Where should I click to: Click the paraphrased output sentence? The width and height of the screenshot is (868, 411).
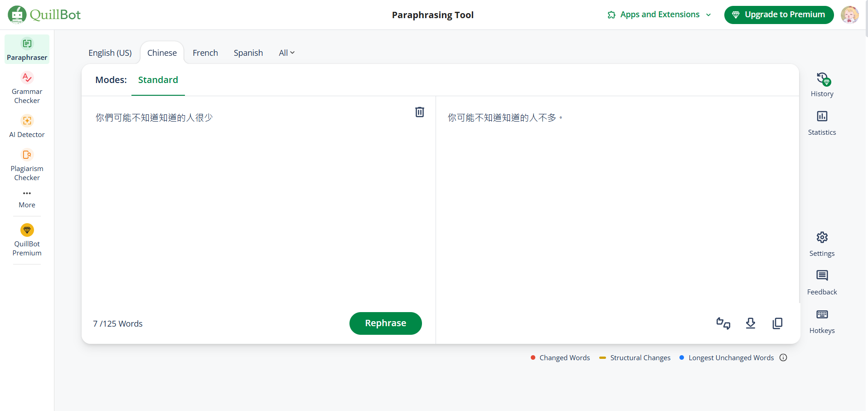(505, 118)
